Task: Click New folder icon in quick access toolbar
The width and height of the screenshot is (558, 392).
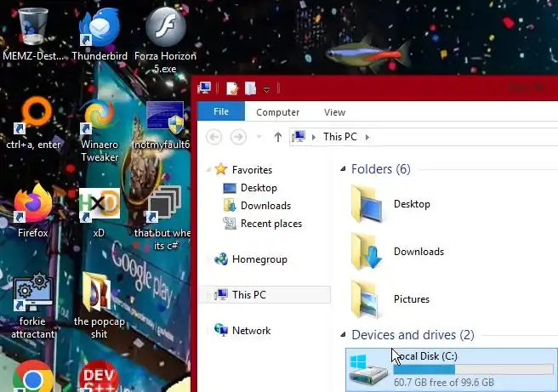Action: [x=251, y=88]
